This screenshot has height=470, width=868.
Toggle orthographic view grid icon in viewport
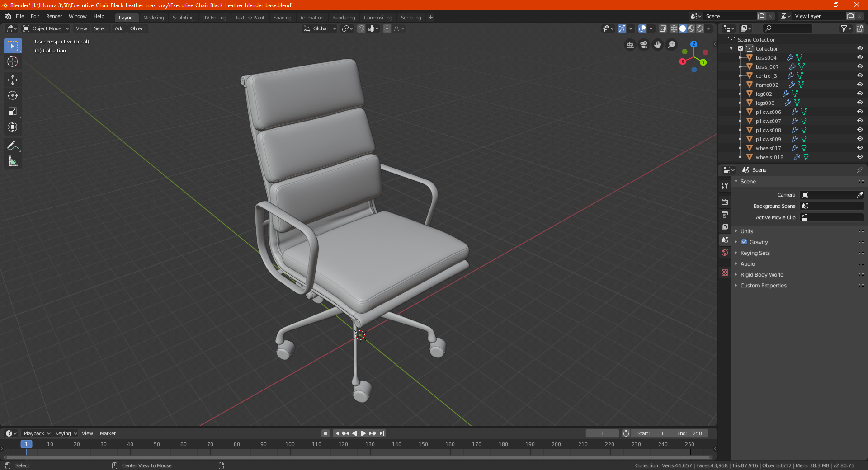[630, 45]
